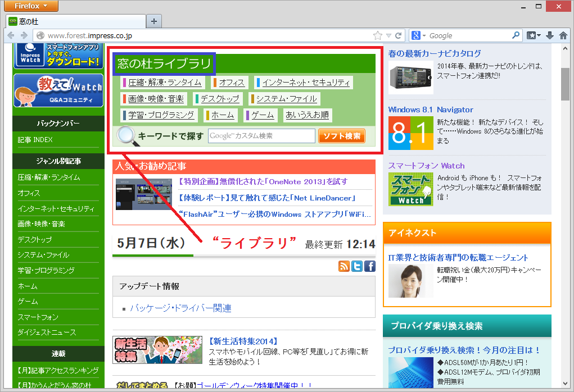Click inside the Google カスタム検索 field
Image resolution: width=574 pixels, height=392 pixels.
(261, 135)
